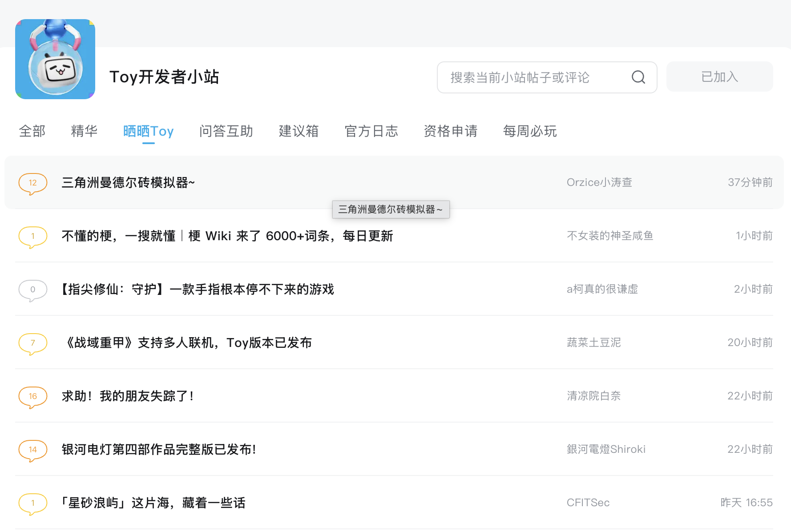791x532 pixels.
Task: Click author name 不女装的神圣咸鱼
Action: [x=610, y=236]
